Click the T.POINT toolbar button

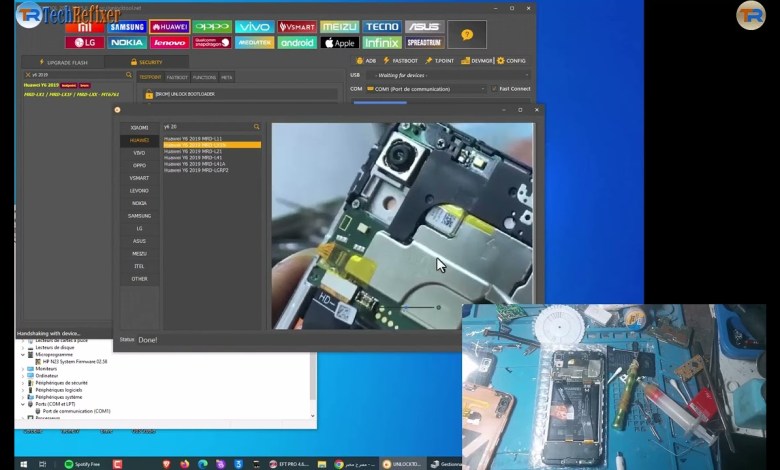pyautogui.click(x=439, y=61)
